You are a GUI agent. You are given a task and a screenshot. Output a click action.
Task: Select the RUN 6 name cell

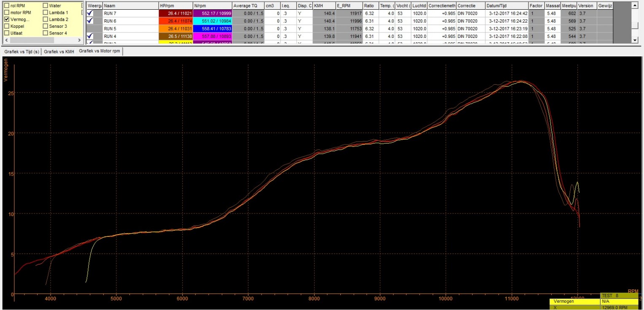coord(131,21)
